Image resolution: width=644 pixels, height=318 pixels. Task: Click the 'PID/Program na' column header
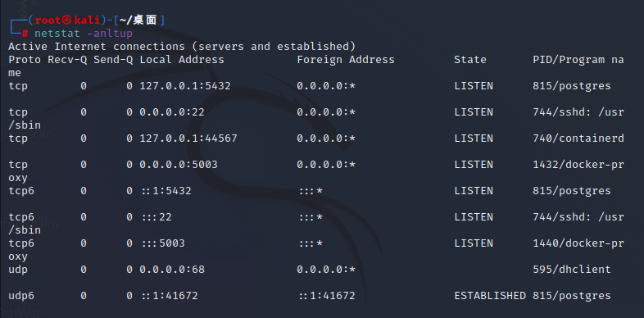coord(578,60)
